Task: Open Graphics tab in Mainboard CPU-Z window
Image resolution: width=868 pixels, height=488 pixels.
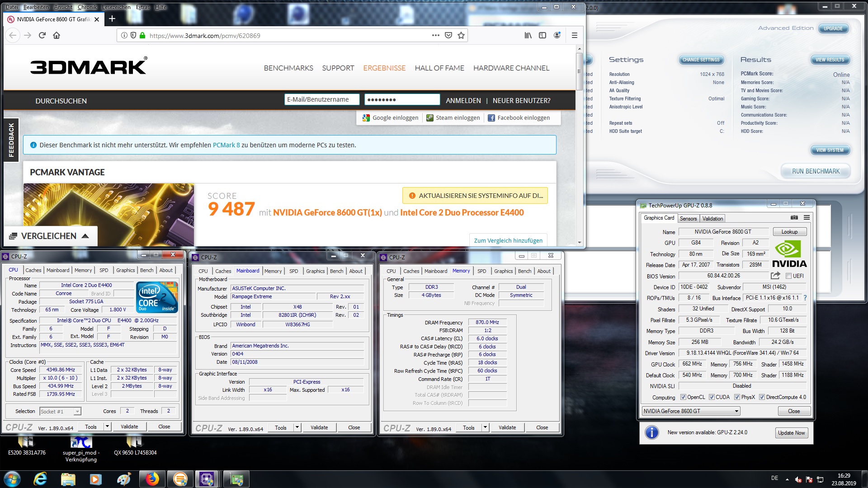Action: pyautogui.click(x=316, y=271)
